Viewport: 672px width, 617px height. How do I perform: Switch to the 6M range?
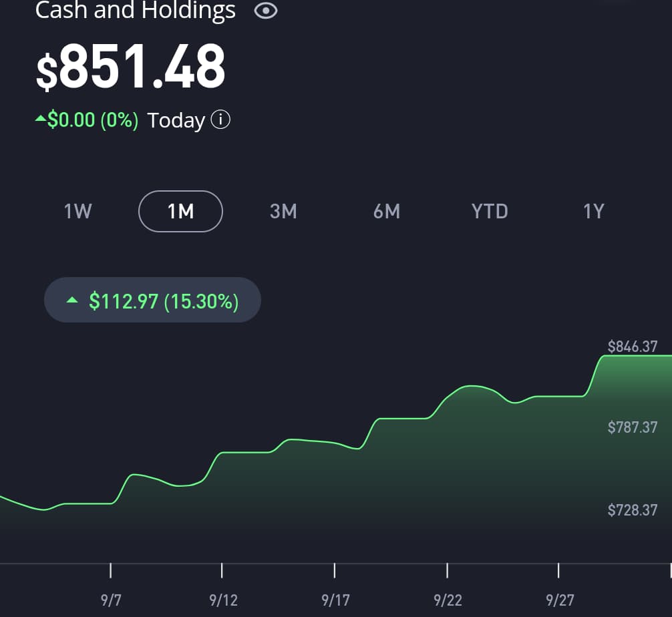(387, 212)
